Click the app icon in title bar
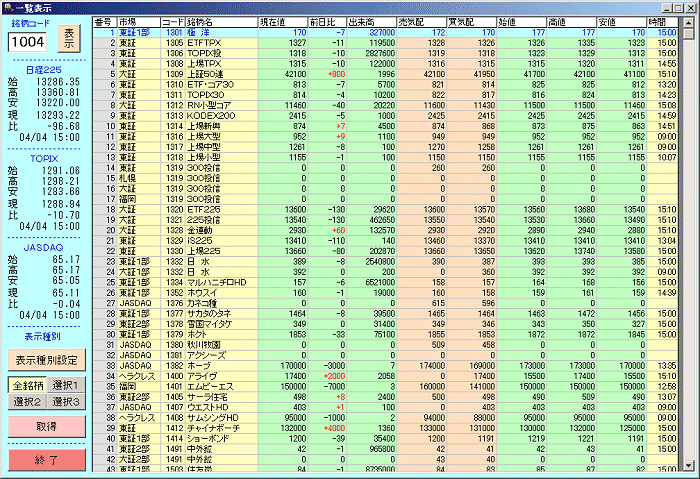700x479 pixels. [8, 8]
